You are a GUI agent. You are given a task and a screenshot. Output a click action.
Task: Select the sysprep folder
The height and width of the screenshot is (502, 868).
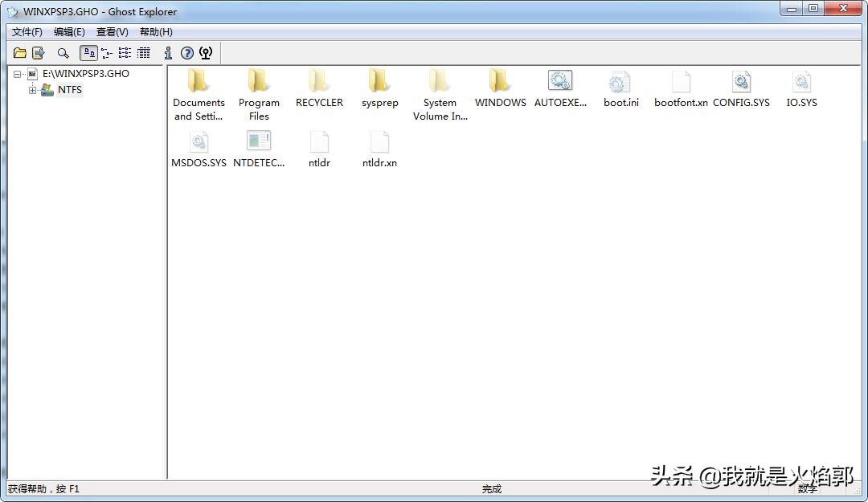[x=379, y=88]
